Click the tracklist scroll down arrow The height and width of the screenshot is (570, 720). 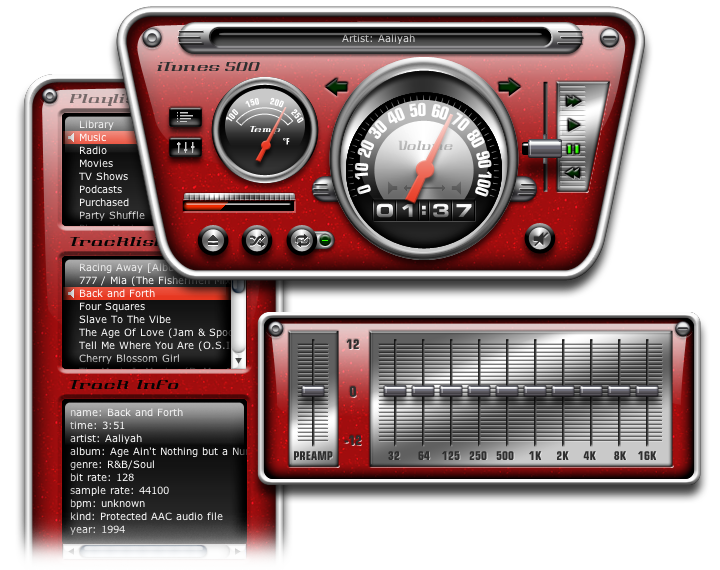coord(239,359)
